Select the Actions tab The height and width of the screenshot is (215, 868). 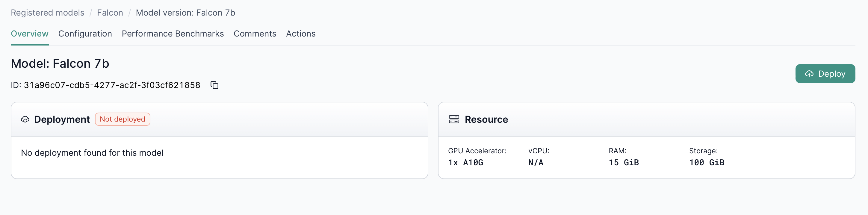point(301,34)
